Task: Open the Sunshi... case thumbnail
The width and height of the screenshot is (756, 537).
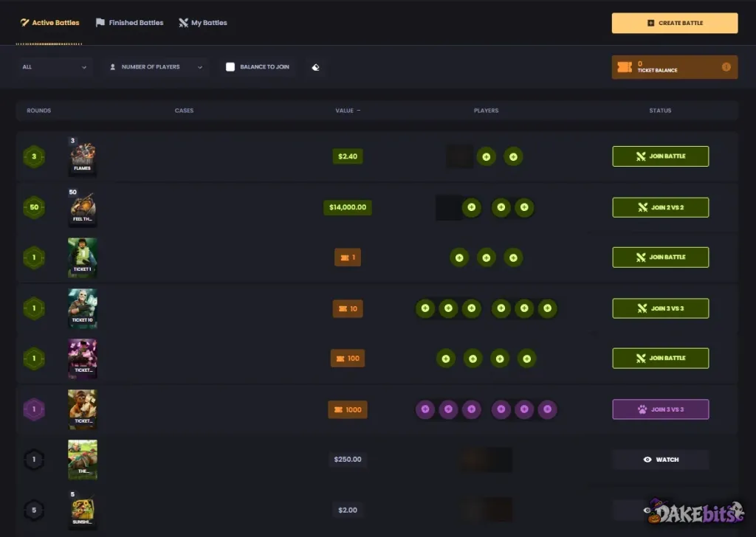Action: 83,510
